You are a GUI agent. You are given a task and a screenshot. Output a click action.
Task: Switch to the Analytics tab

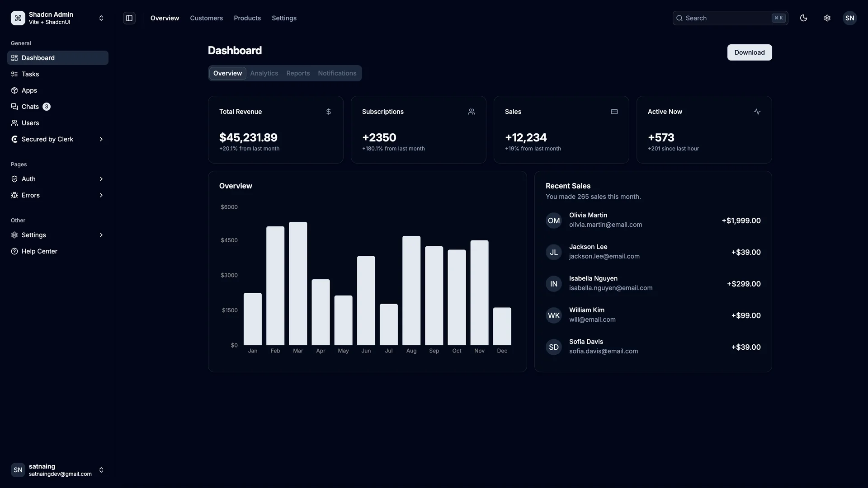[x=264, y=73]
